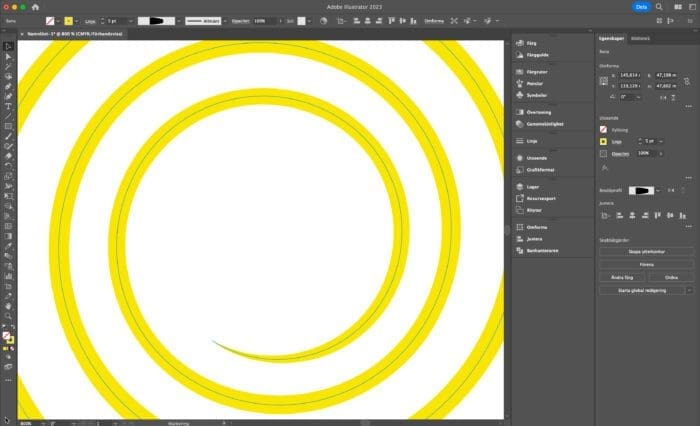Click the Ändra färg button
Image resolution: width=700 pixels, height=426 pixels.
622,277
